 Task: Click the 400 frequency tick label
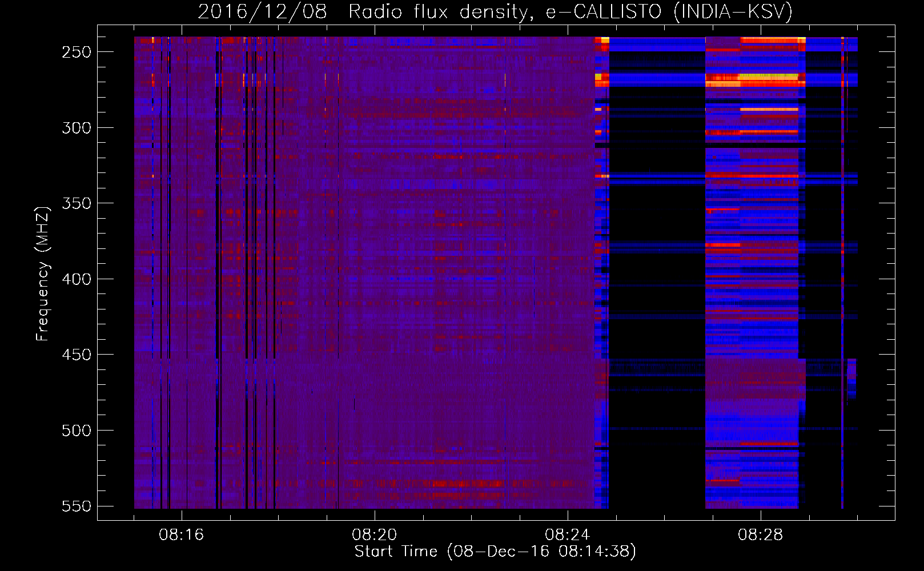pos(77,279)
